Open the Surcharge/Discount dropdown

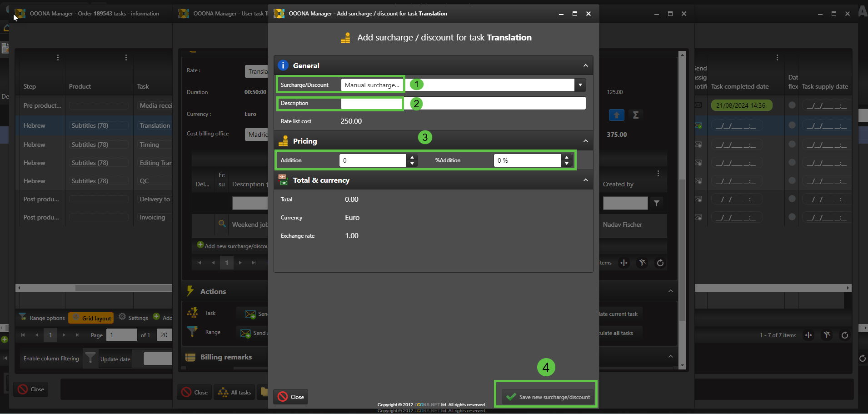click(x=580, y=85)
